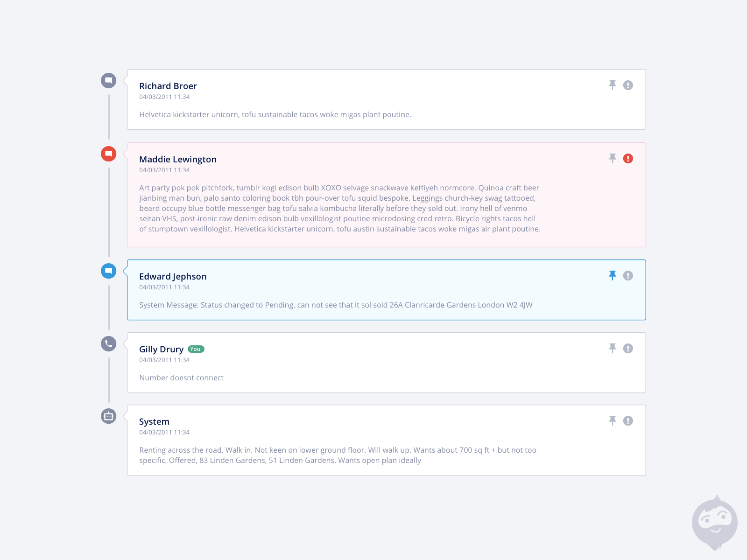
Task: Mark the System note as important
Action: pyautogui.click(x=628, y=421)
